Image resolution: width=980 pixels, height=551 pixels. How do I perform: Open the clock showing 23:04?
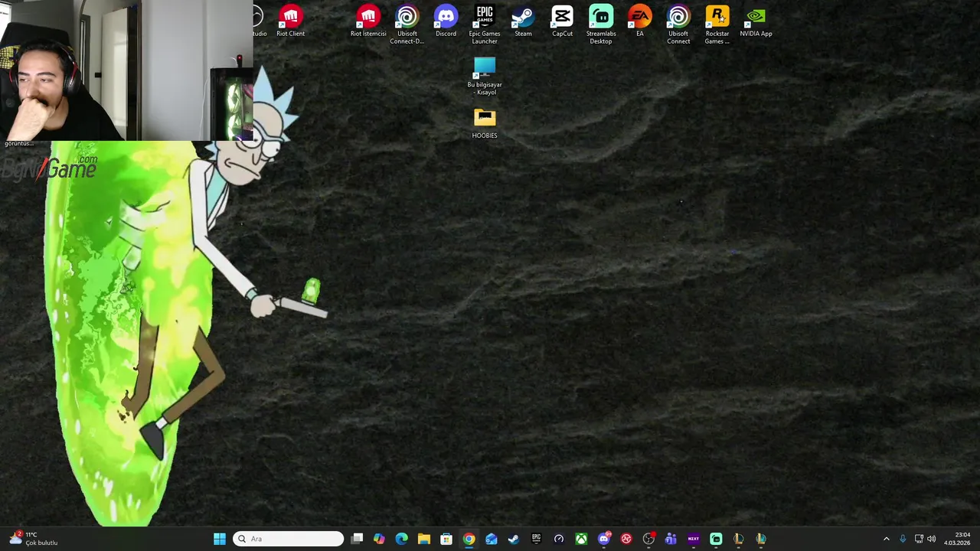pyautogui.click(x=957, y=539)
